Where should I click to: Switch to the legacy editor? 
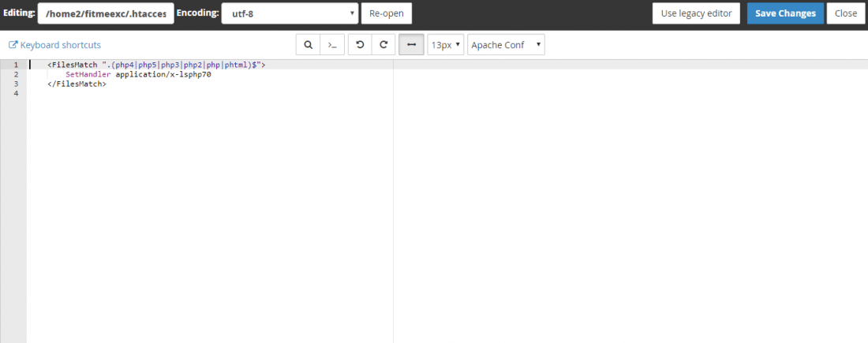coord(696,13)
